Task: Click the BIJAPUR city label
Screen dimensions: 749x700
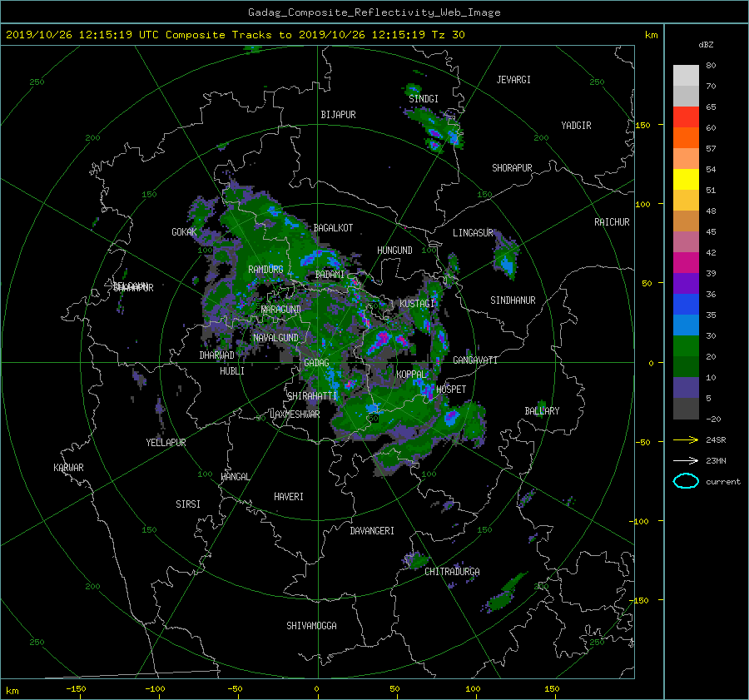Action: point(338,115)
